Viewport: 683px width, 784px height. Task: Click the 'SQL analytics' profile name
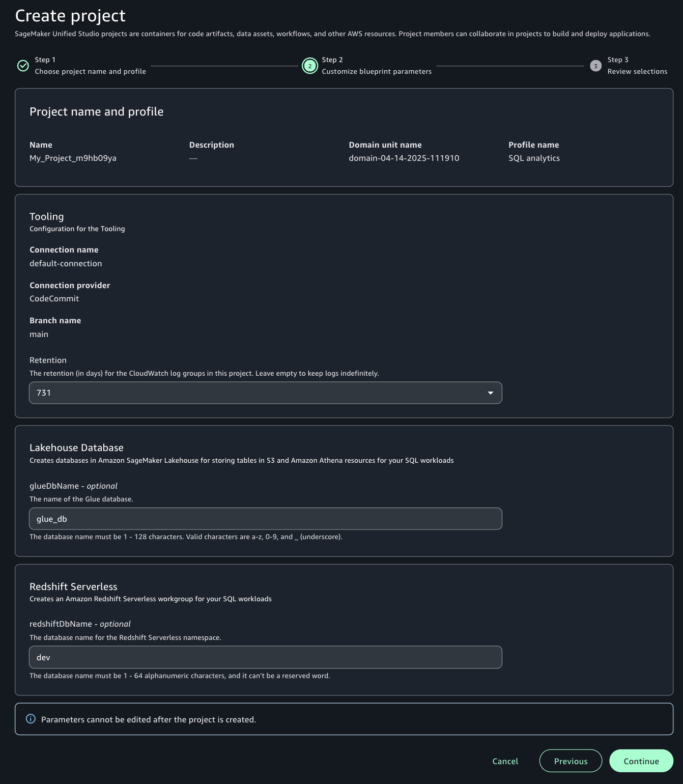534,158
